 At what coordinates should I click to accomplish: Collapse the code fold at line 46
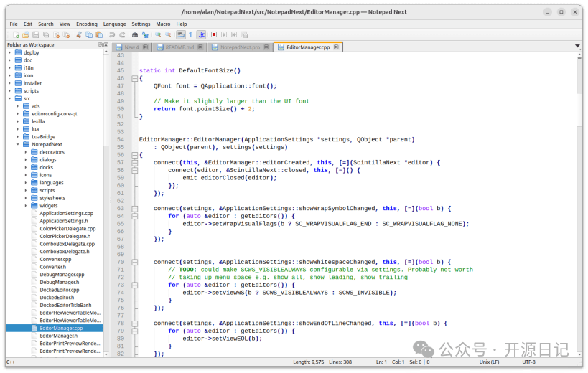click(135, 79)
